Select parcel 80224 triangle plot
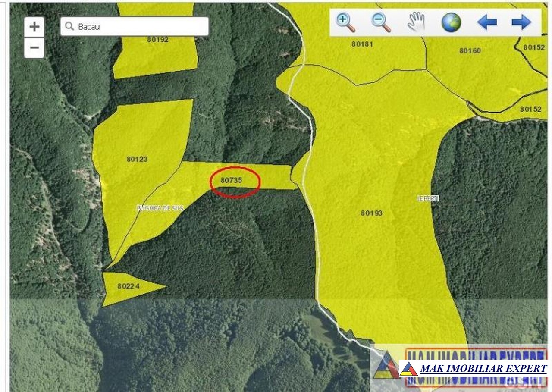The image size is (552, 392). click(128, 286)
